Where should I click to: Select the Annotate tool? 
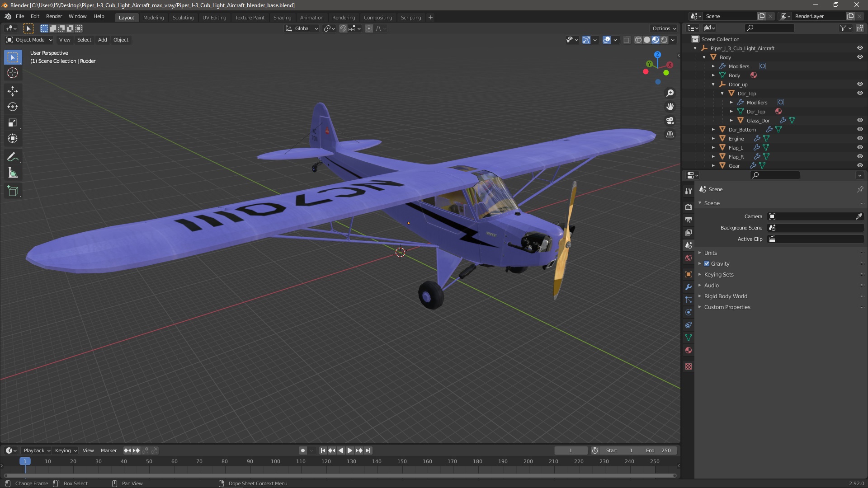[x=13, y=157]
